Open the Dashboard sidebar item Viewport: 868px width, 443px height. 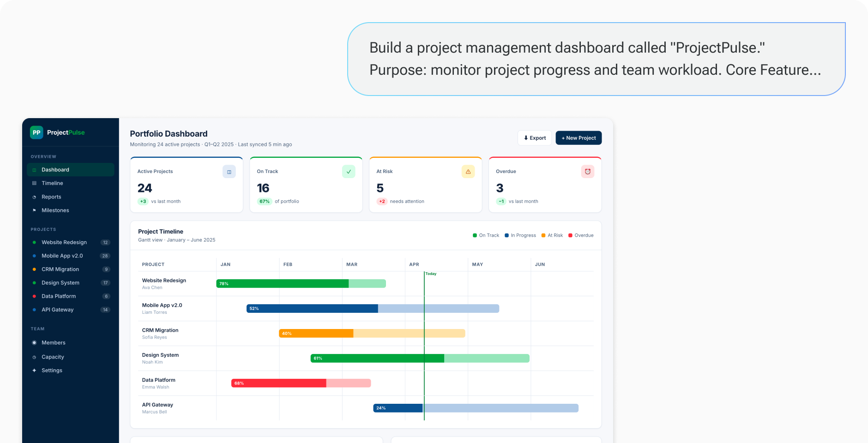tap(71, 170)
